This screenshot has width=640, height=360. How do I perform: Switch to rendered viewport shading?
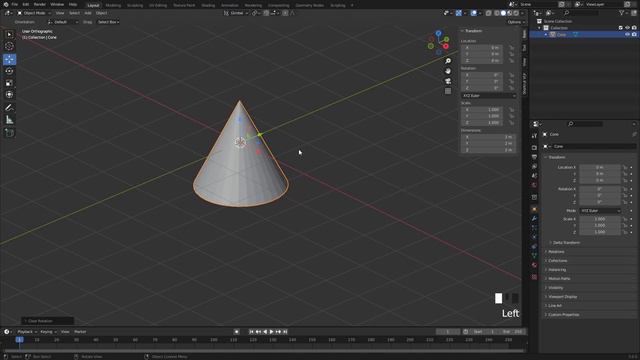(x=516, y=13)
